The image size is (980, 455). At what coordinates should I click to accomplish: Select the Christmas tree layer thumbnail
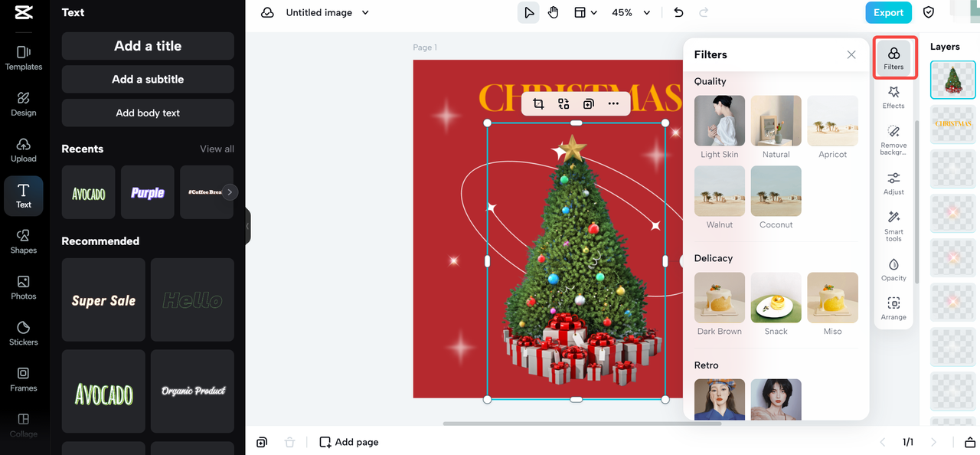coord(952,80)
